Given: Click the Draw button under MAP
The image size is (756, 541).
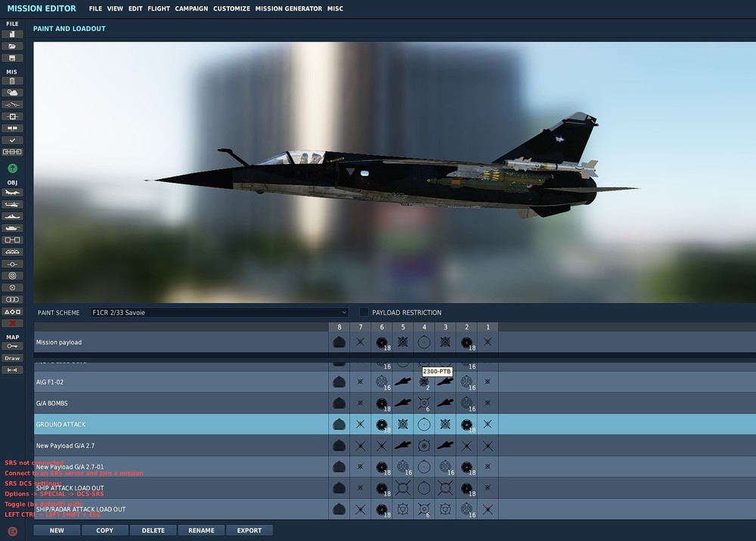Looking at the screenshot, I should (x=13, y=358).
